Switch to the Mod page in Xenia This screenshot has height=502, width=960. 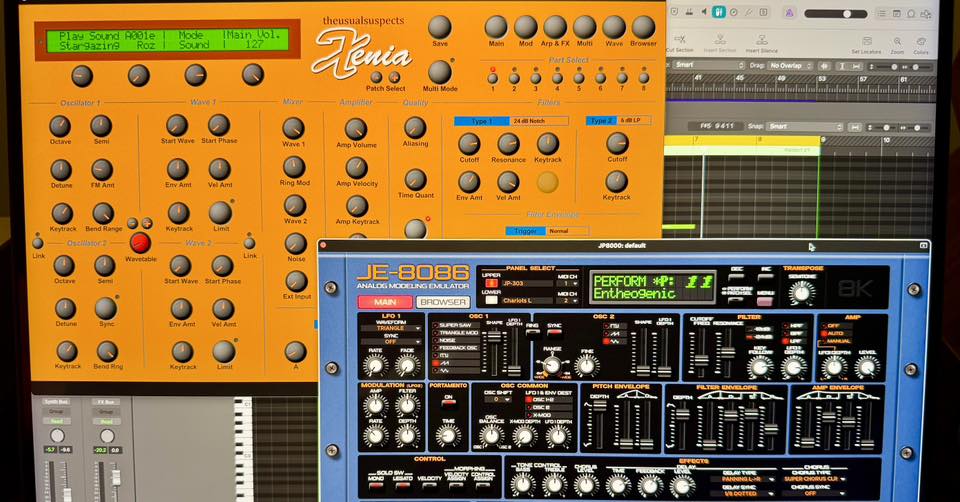[525, 28]
